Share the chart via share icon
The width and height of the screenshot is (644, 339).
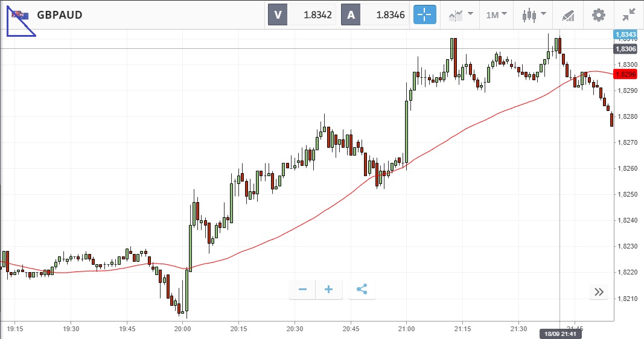coord(362,290)
